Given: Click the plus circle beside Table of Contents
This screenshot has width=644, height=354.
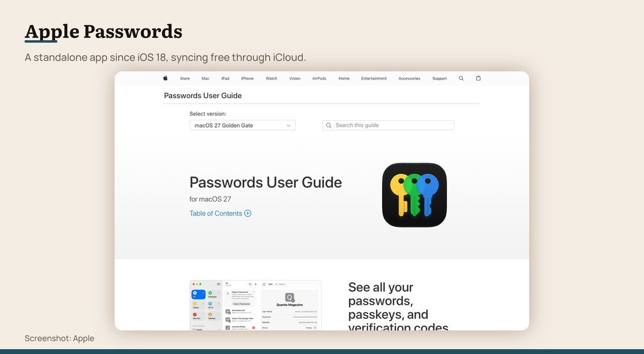Looking at the screenshot, I should click(x=248, y=213).
